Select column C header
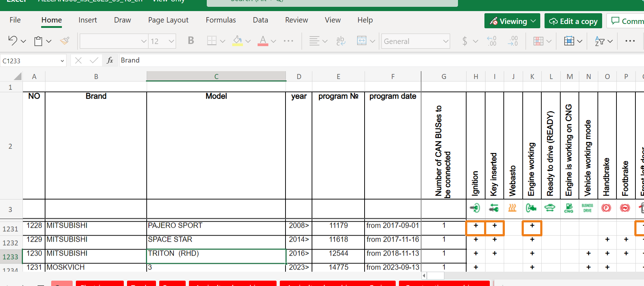 coord(216,76)
